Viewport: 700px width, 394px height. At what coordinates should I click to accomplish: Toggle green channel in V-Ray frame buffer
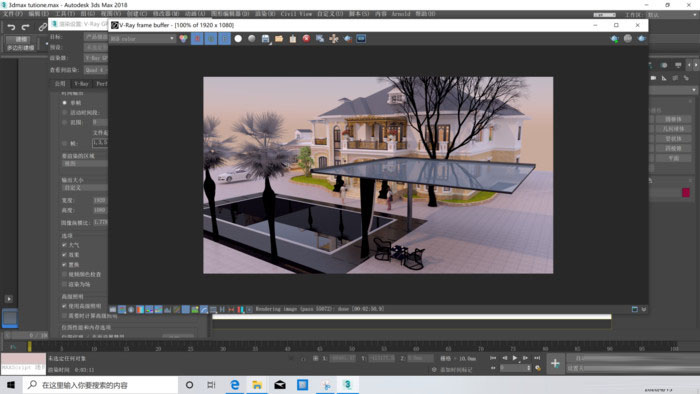pos(211,39)
